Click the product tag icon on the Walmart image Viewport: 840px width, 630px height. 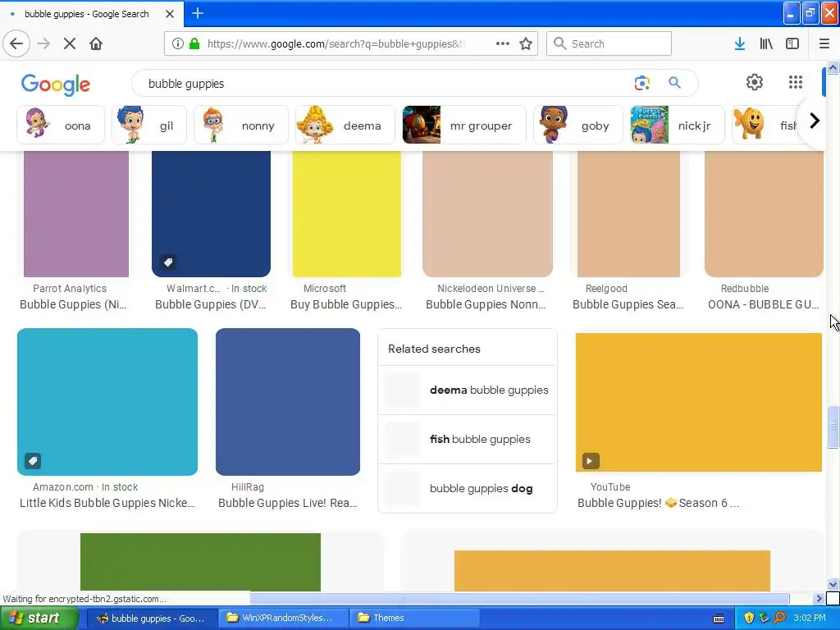pyautogui.click(x=167, y=262)
